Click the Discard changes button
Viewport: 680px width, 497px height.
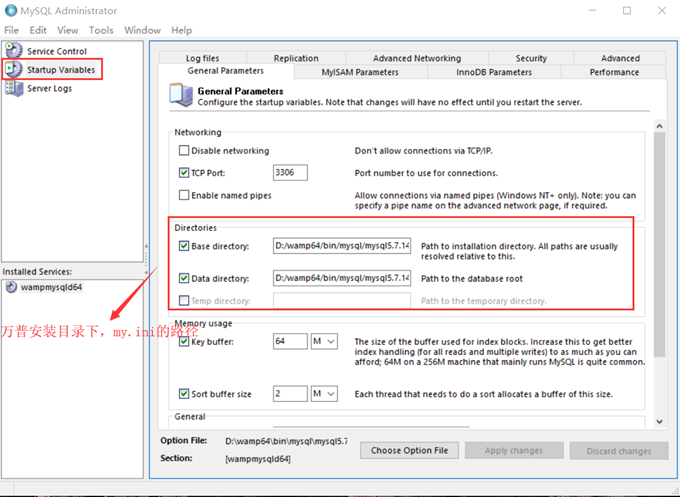click(x=619, y=451)
